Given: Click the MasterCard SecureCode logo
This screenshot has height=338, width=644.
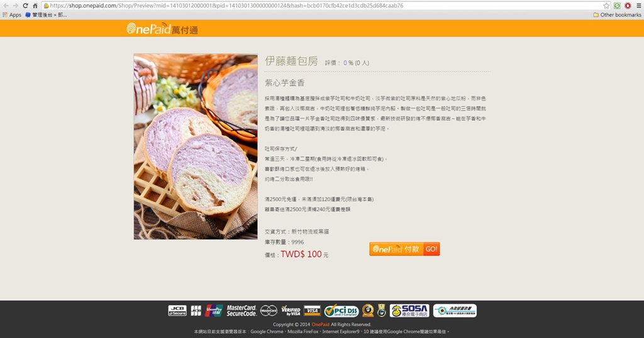Looking at the screenshot, I should 241,310.
